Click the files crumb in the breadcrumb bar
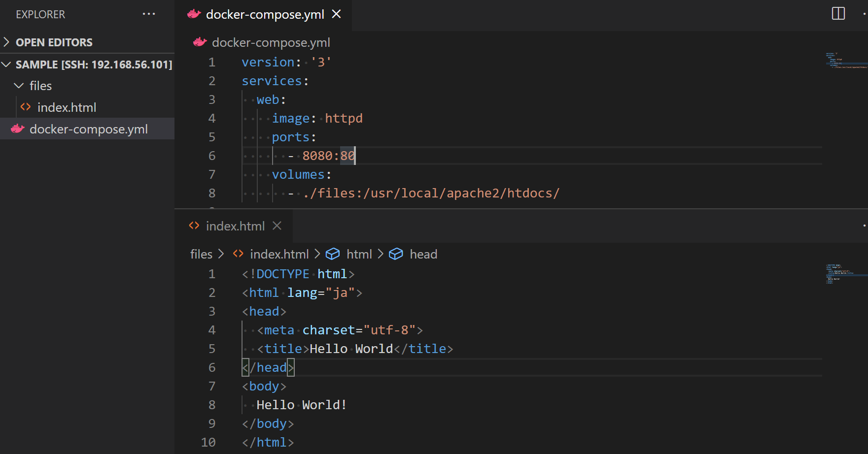The width and height of the screenshot is (868, 454). 201,254
